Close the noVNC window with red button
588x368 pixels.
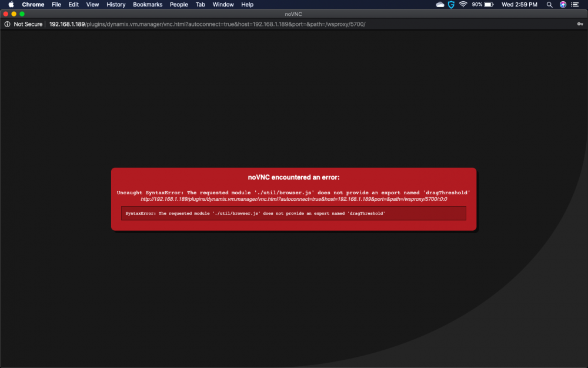click(6, 14)
